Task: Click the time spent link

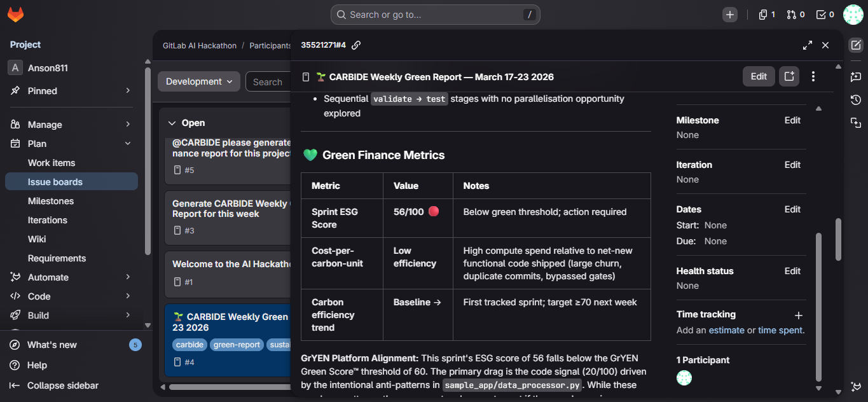Action: pos(781,330)
